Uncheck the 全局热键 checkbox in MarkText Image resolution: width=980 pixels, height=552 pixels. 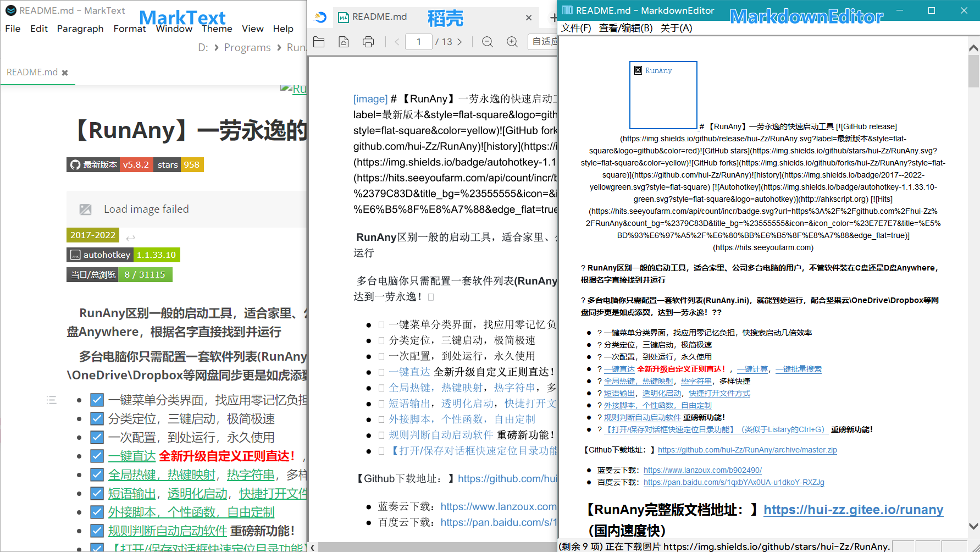97,475
